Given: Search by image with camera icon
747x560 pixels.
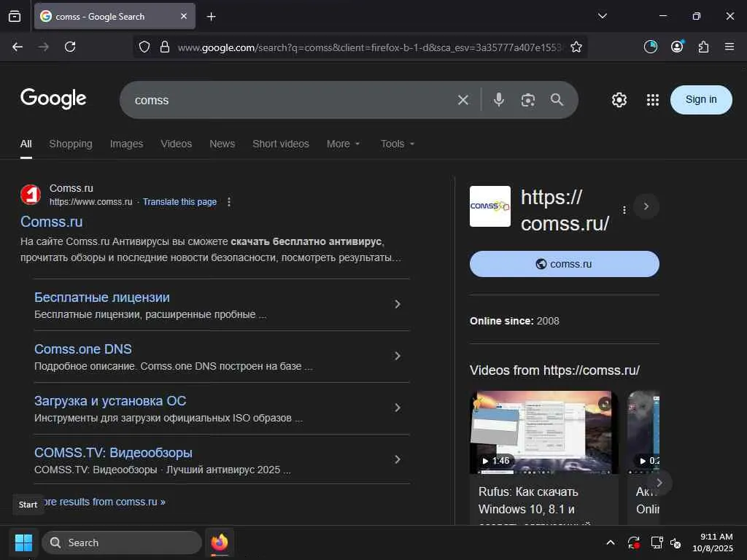Looking at the screenshot, I should point(528,100).
